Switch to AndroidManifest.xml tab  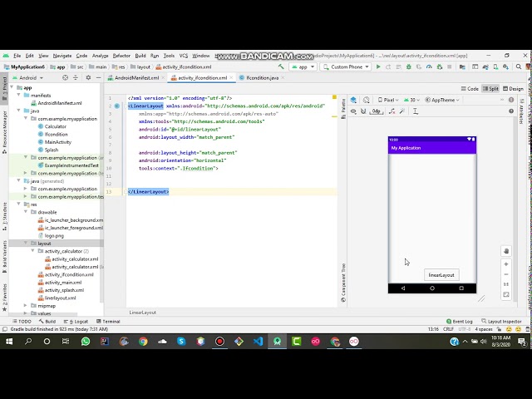(x=136, y=77)
